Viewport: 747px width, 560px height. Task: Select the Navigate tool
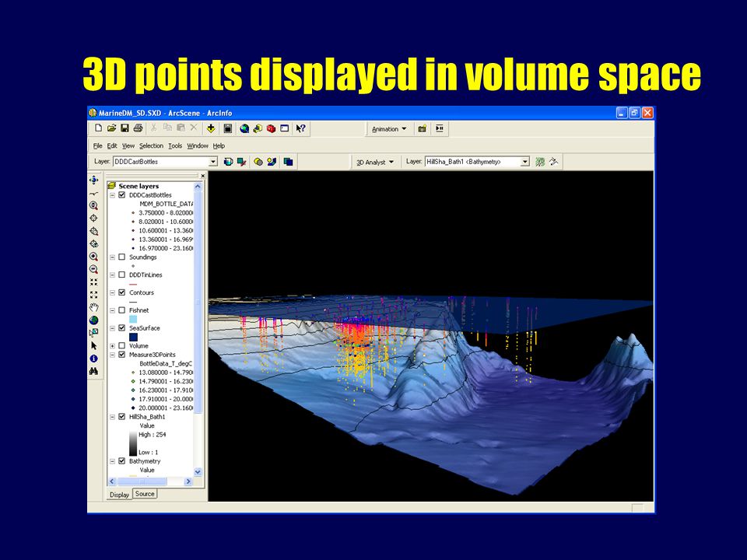click(x=94, y=180)
